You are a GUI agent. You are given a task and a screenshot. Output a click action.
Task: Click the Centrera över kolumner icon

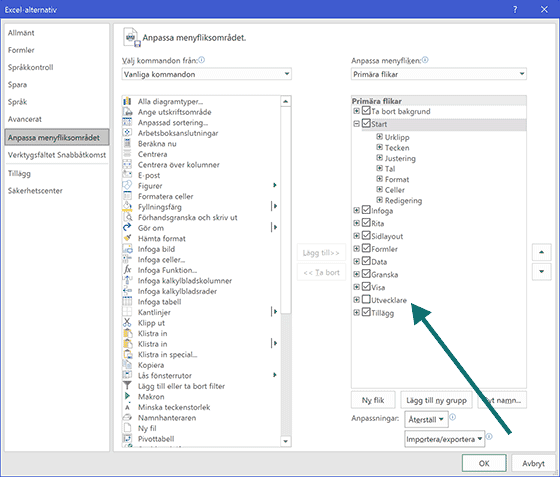pyautogui.click(x=127, y=165)
